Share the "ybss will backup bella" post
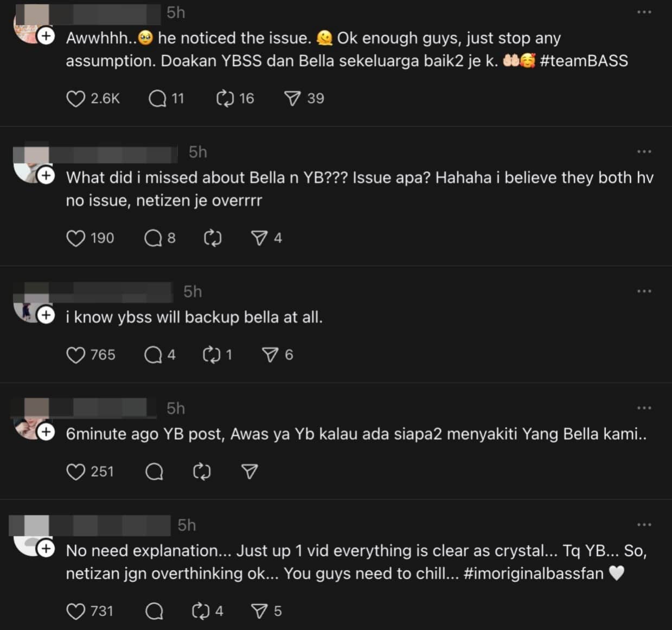The image size is (672, 630). coord(270,355)
